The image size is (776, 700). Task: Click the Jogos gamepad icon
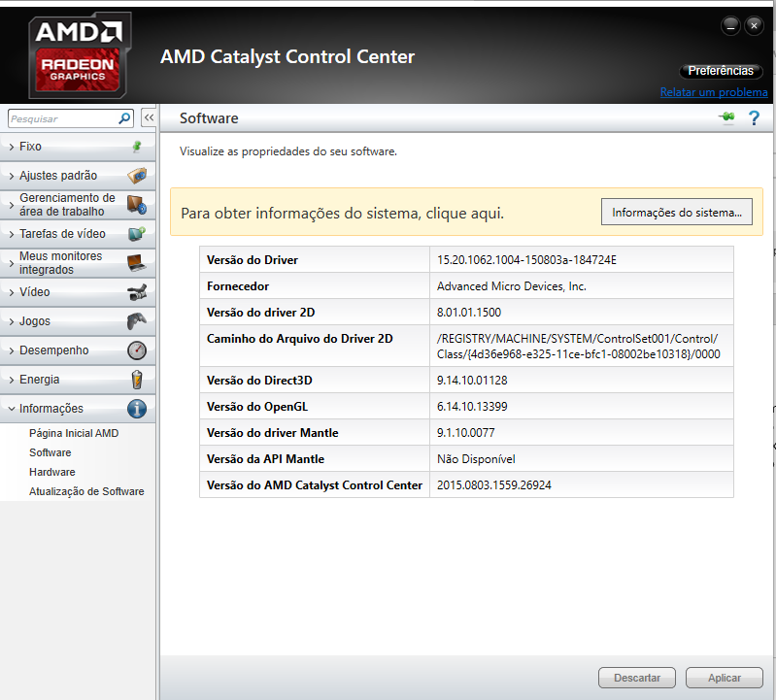(137, 321)
